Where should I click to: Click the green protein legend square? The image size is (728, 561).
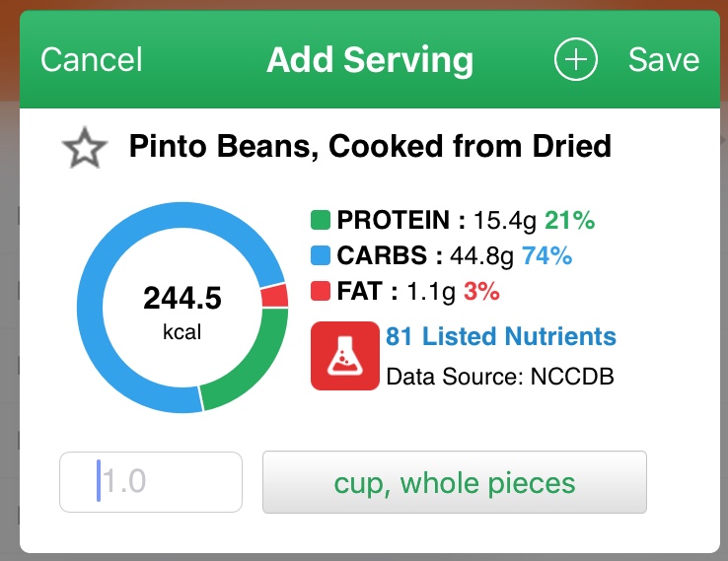coord(321,221)
